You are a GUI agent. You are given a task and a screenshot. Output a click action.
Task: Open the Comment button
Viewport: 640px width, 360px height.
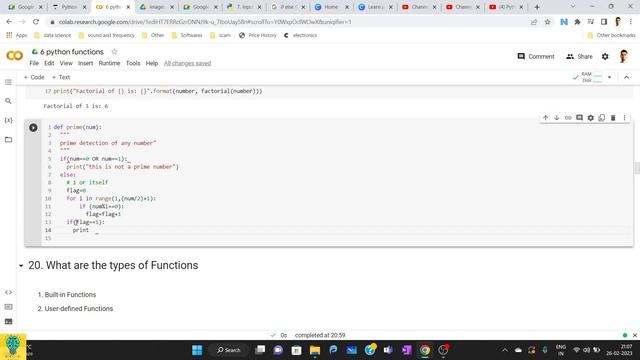tap(536, 57)
